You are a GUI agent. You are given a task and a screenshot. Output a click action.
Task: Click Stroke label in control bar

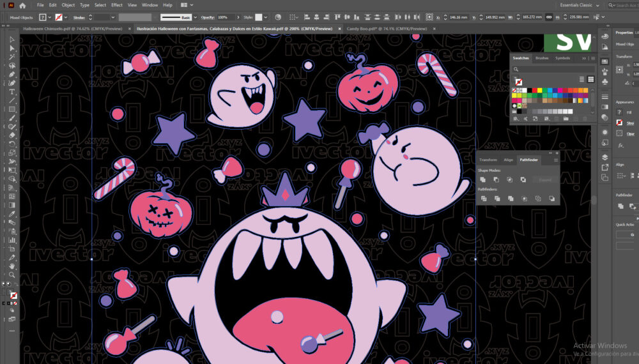[x=79, y=17]
